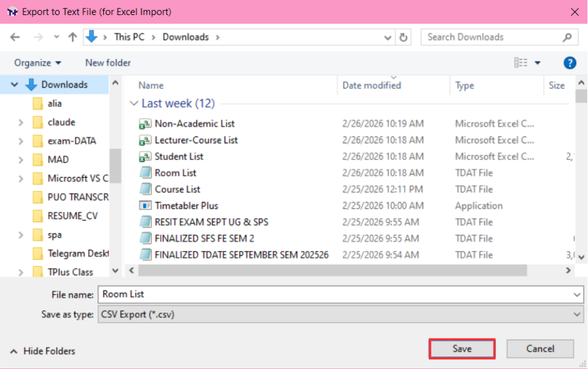Select the Timetabler Plus application

(186, 206)
